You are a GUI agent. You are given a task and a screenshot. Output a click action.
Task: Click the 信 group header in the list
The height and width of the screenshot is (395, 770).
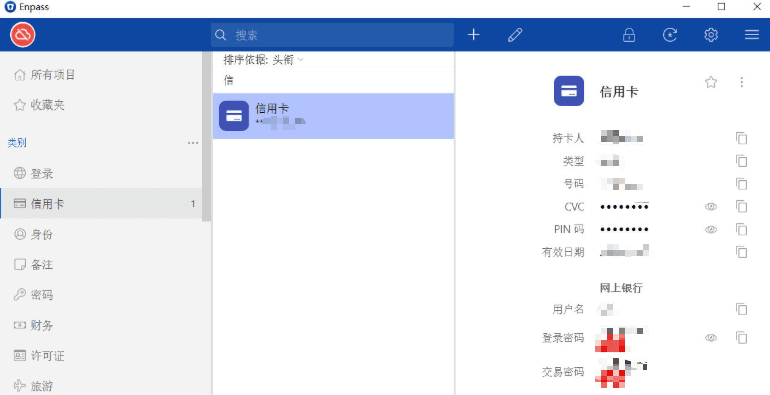pos(228,80)
